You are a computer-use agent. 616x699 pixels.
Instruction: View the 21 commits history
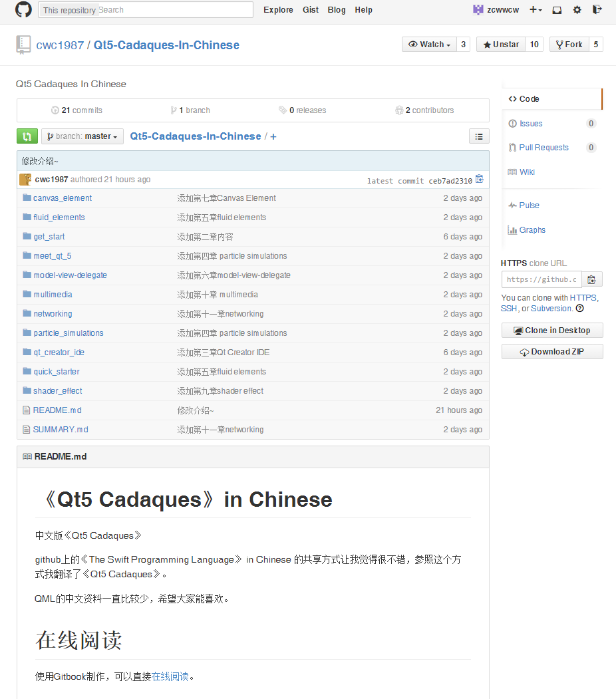(x=77, y=110)
